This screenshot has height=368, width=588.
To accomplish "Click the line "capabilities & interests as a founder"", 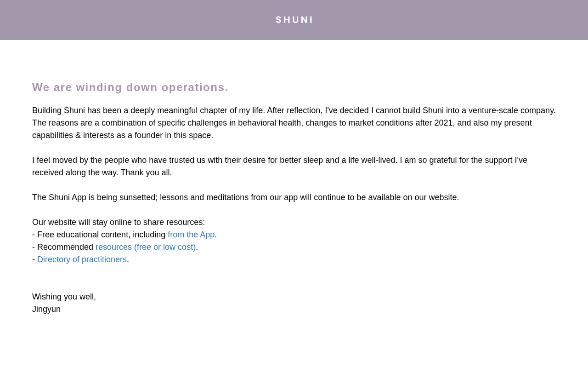I will [123, 135].
